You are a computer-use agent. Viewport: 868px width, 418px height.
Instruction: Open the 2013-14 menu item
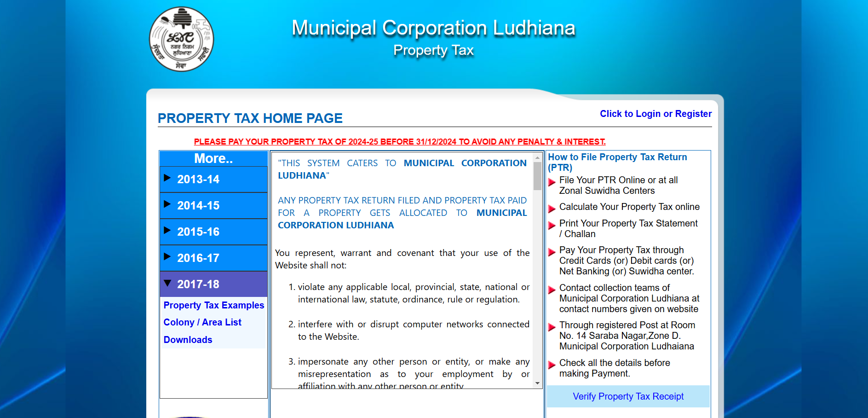click(213, 180)
